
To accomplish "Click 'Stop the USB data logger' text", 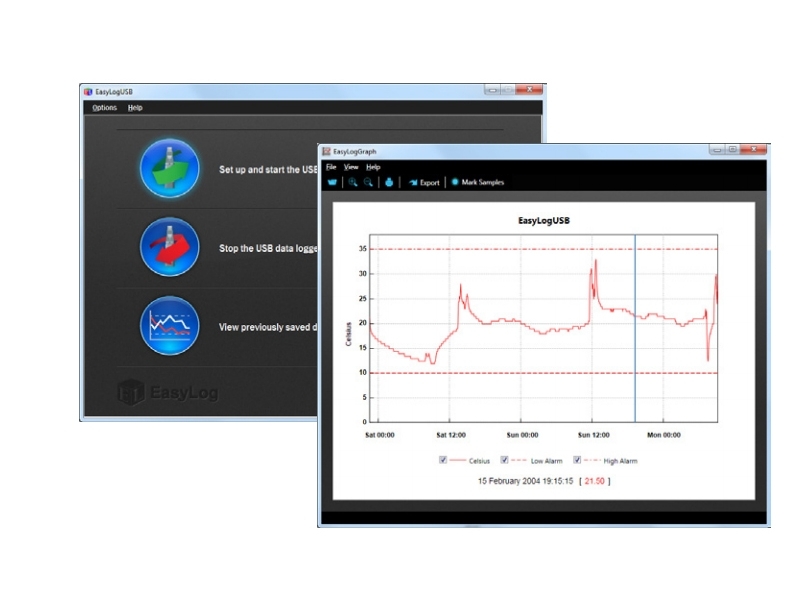I will [x=268, y=248].
